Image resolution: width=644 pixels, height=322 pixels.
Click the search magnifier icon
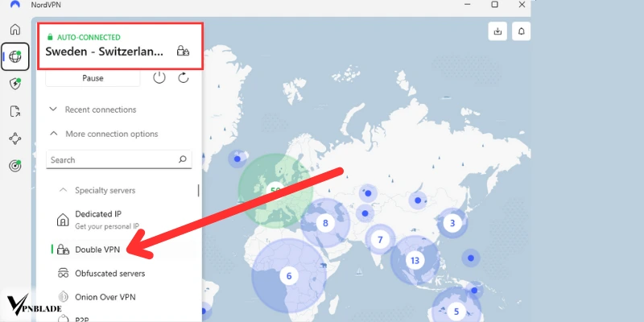pos(183,159)
